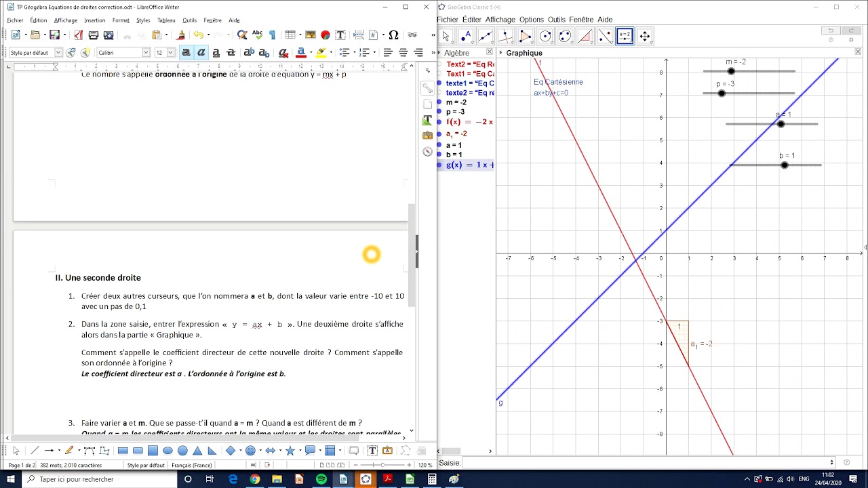868x488 pixels.
Task: Open the font size 12 dropdown
Action: [x=170, y=52]
